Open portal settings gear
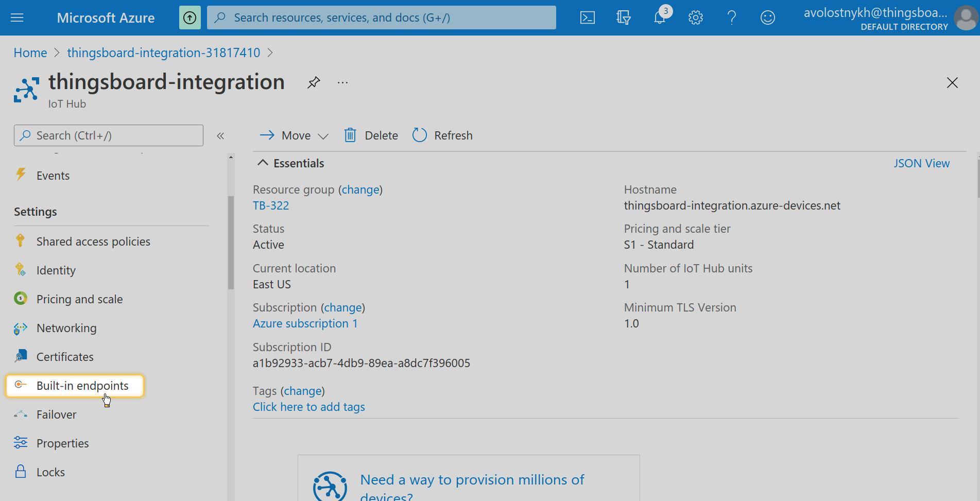This screenshot has width=980, height=501. (x=696, y=18)
